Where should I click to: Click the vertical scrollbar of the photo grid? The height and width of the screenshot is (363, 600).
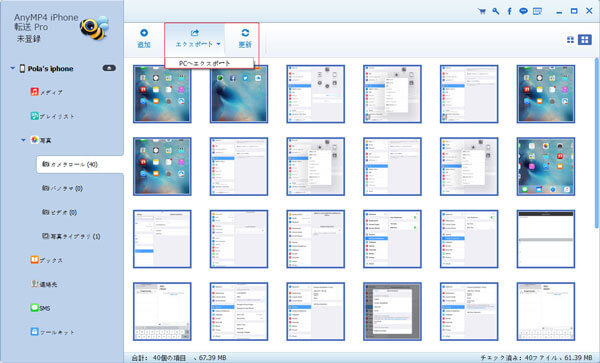pos(597,142)
